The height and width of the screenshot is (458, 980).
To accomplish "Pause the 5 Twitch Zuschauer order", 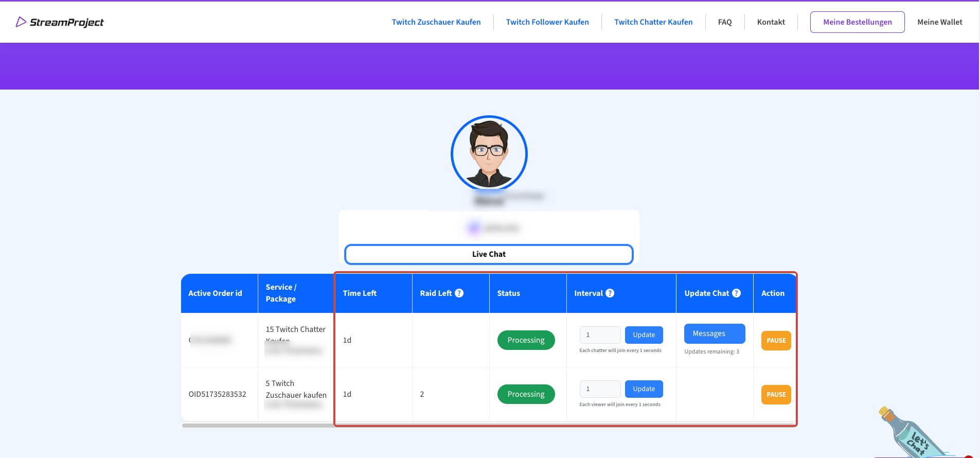I will [776, 395].
